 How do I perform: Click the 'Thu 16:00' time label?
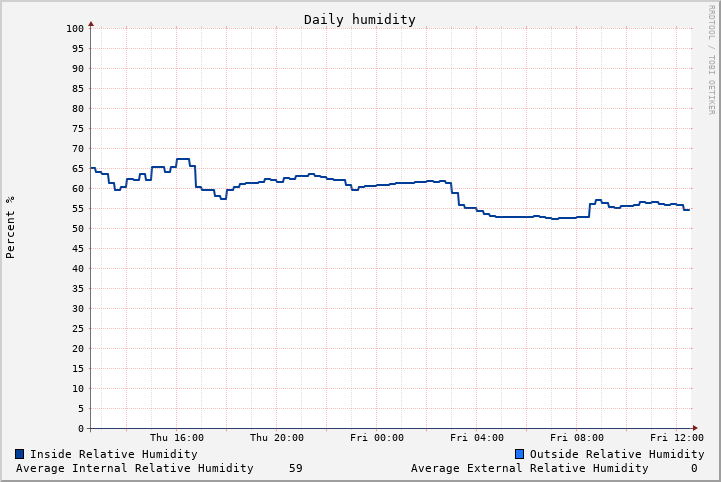click(177, 437)
